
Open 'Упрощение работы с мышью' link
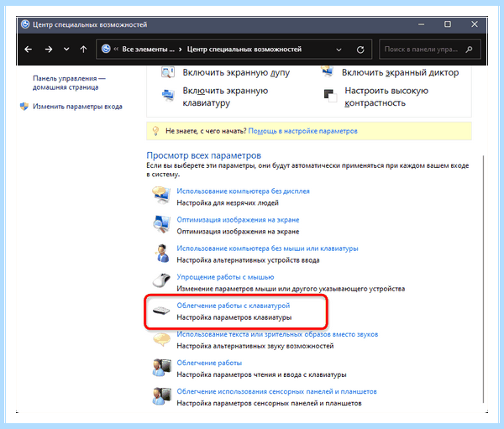[225, 277]
